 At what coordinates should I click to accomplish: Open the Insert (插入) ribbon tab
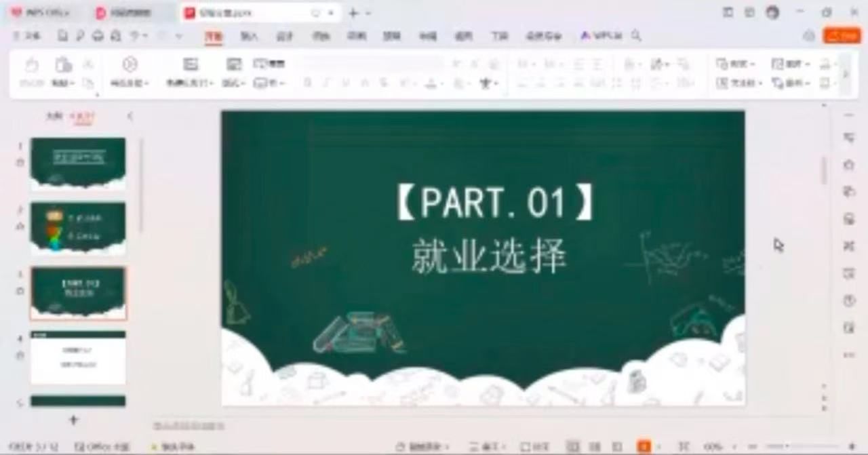click(x=249, y=37)
